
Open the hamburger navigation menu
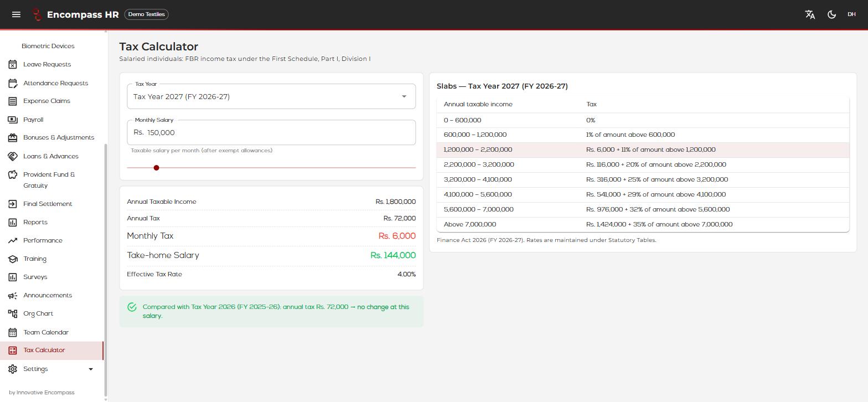[x=16, y=14]
